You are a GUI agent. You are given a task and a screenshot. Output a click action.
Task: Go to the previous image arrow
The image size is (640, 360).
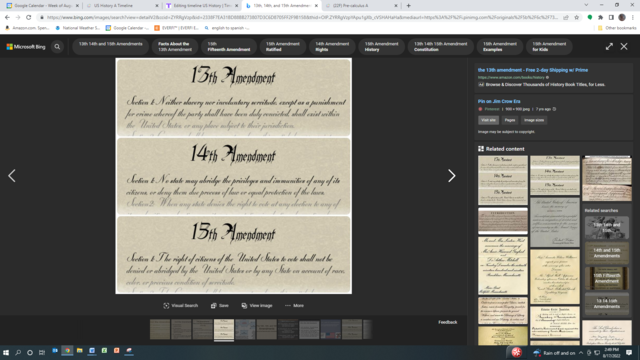coord(12,176)
